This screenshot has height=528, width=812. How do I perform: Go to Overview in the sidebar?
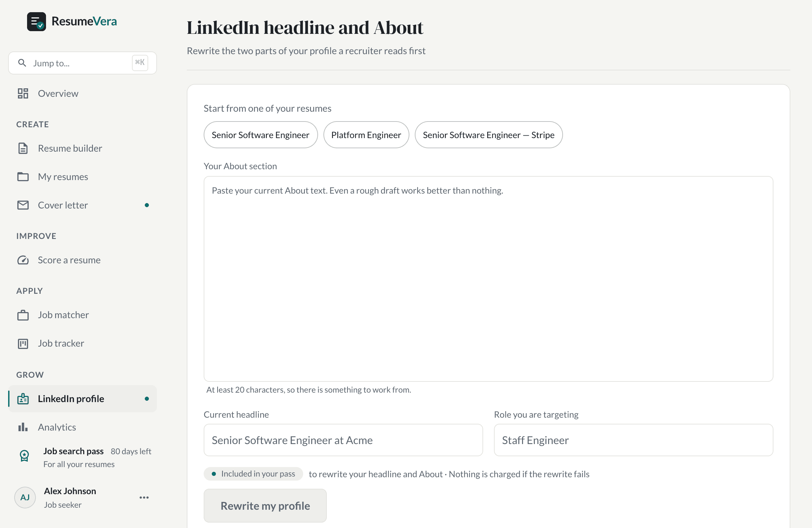pos(83,93)
